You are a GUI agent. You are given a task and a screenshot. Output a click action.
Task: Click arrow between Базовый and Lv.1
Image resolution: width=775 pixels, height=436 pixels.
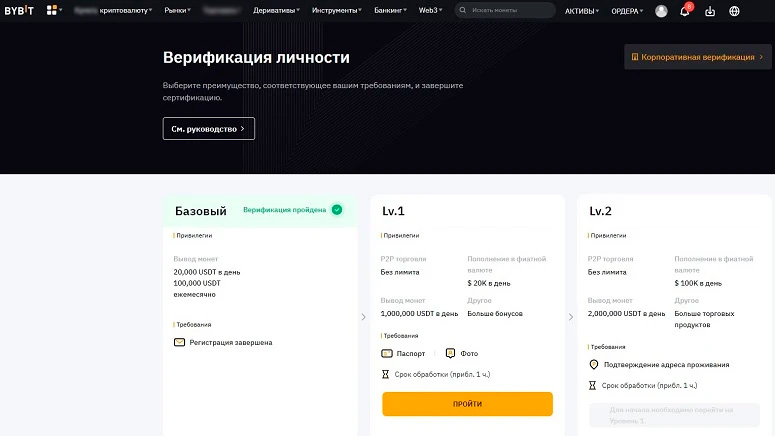(x=363, y=317)
